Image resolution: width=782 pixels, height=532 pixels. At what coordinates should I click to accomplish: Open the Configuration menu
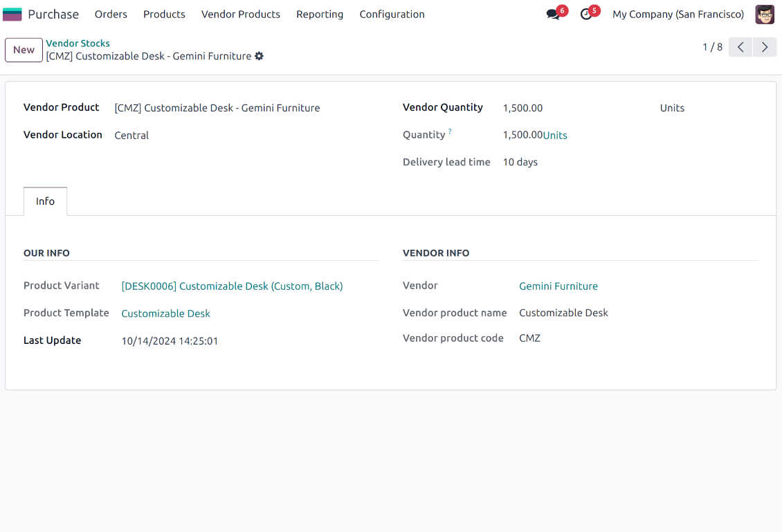tap(392, 14)
